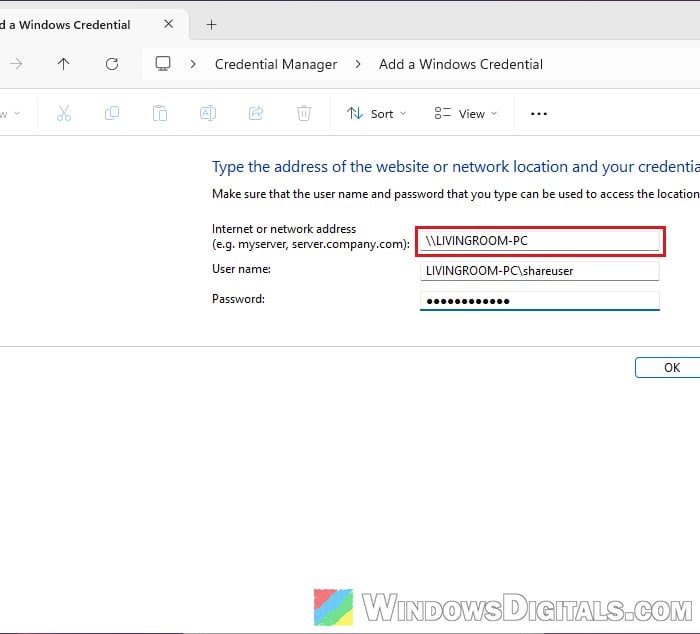Confirm with the OK button
This screenshot has width=700, height=634.
click(x=667, y=367)
